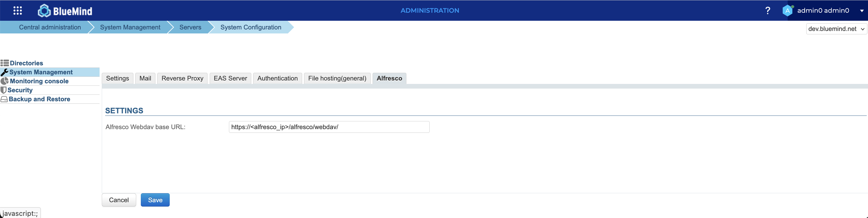The image size is (868, 218).
Task: Expand the admin0 user menu arrow
Action: pos(861,11)
